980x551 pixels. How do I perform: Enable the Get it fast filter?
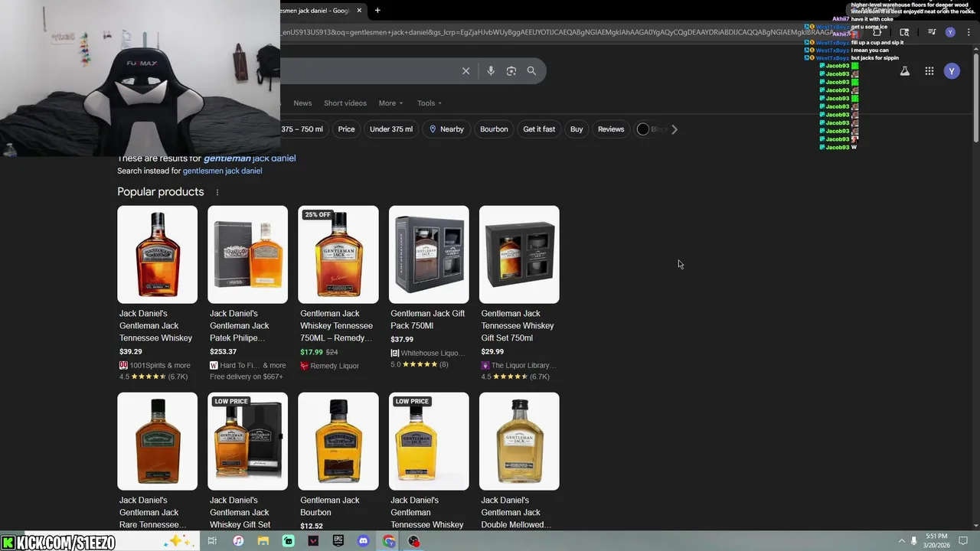pos(539,129)
